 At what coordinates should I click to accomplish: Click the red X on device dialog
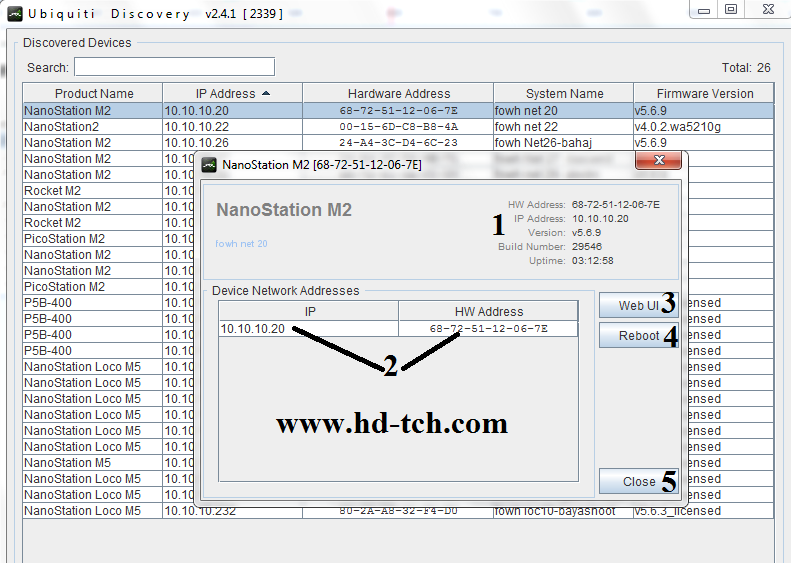pyautogui.click(x=658, y=163)
